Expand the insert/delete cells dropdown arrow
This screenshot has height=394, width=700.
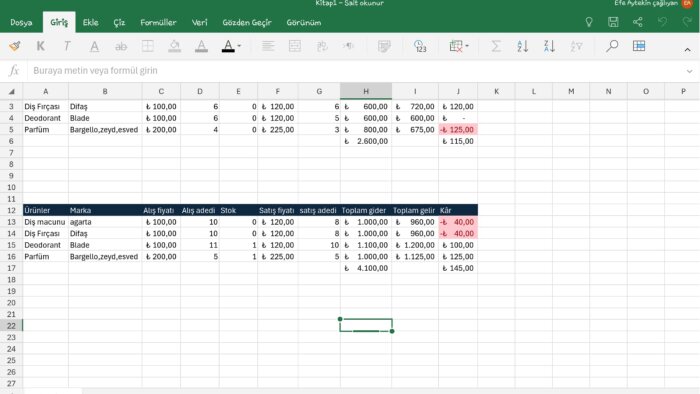(x=467, y=46)
